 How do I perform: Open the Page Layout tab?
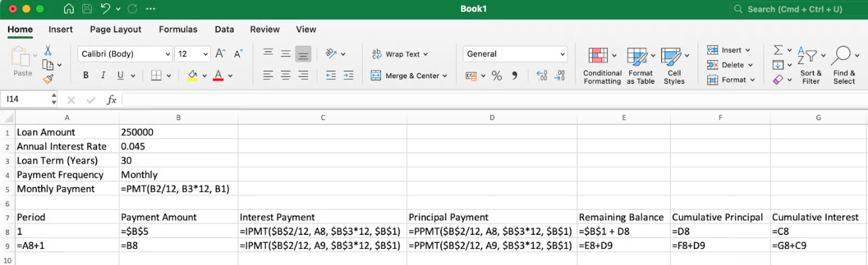[x=116, y=30]
